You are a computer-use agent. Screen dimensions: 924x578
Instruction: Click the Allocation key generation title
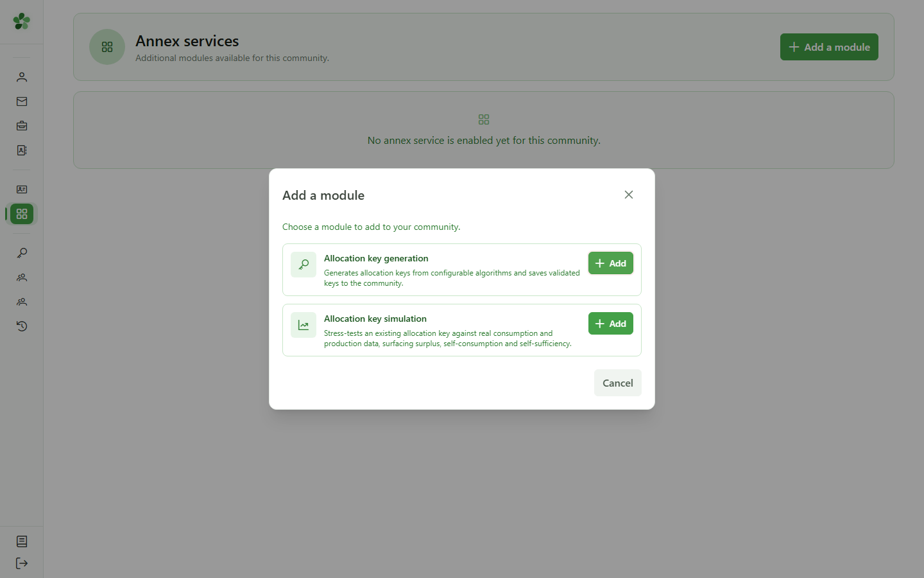(x=376, y=258)
